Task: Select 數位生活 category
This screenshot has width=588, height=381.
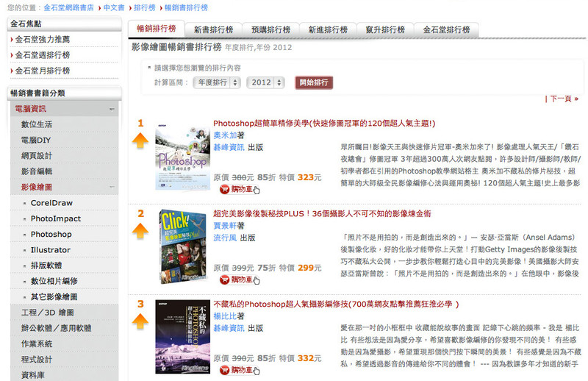Action: pyautogui.click(x=37, y=124)
